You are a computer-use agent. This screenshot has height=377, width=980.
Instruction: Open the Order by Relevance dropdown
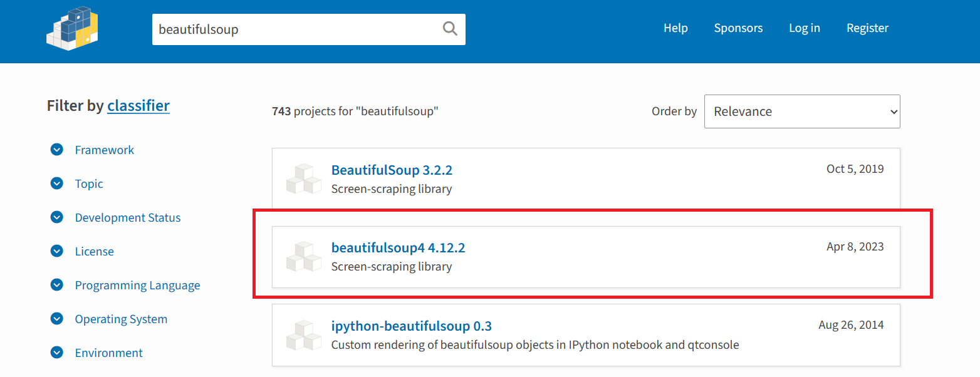(x=802, y=111)
